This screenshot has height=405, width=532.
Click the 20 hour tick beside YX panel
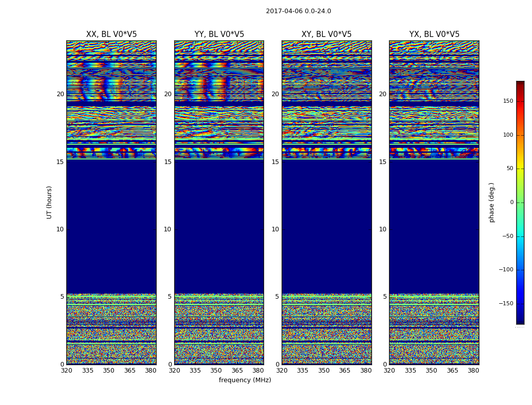coord(383,94)
